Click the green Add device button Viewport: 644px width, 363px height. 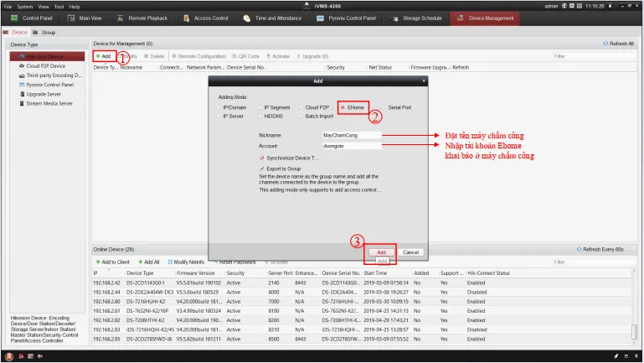(103, 56)
